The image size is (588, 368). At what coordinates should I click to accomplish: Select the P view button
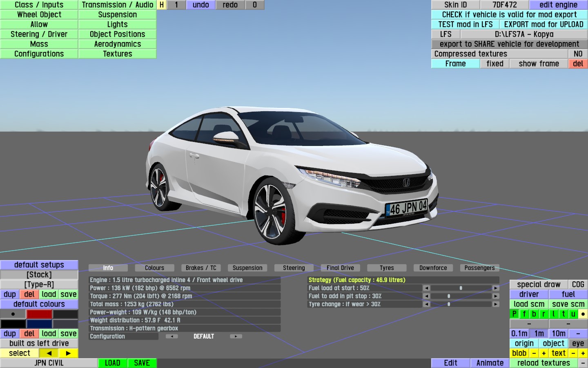click(x=514, y=314)
